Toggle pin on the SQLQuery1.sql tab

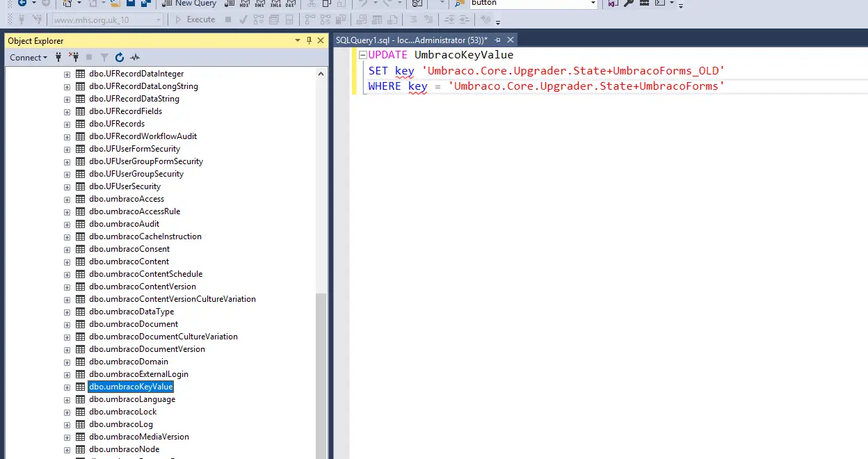[497, 40]
